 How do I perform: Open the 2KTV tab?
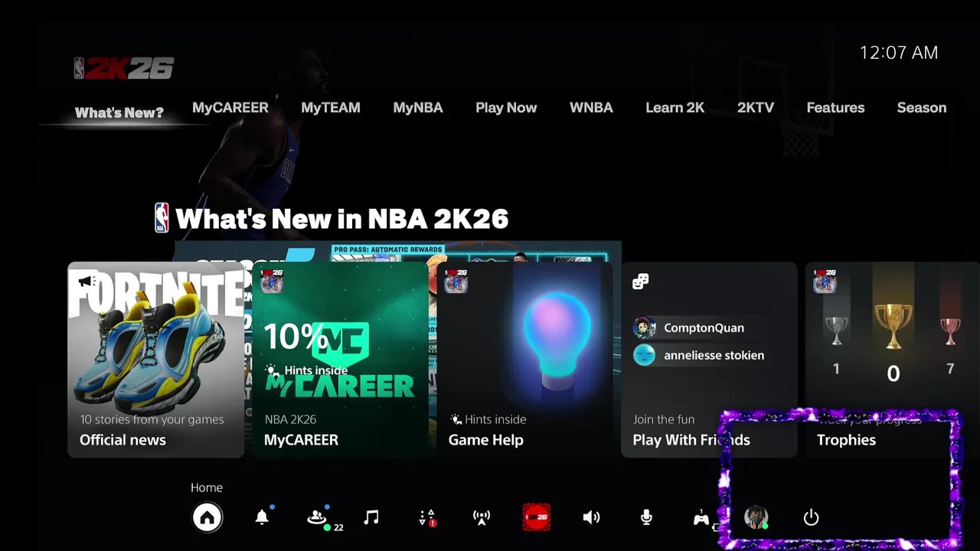click(x=756, y=108)
